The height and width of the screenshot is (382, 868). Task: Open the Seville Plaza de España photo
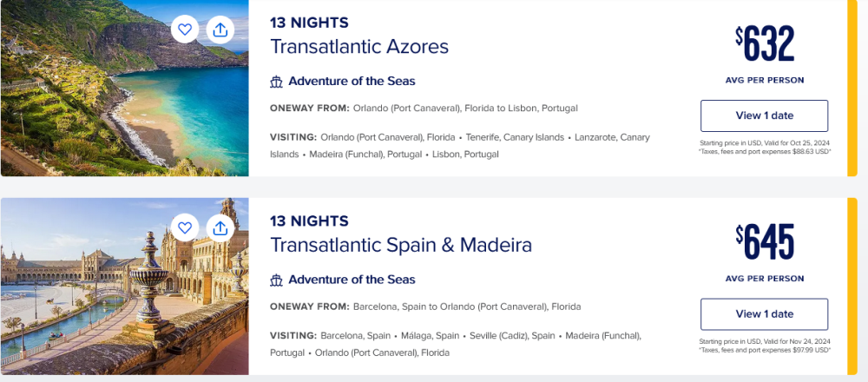(x=124, y=286)
